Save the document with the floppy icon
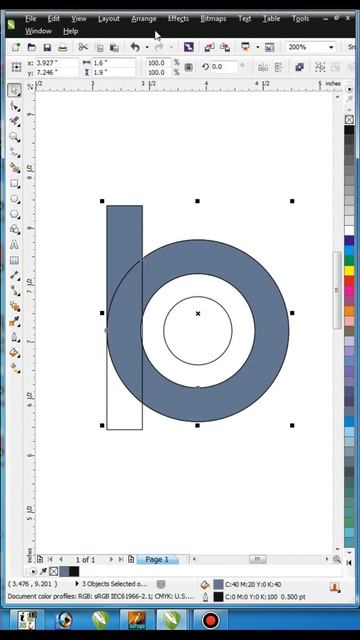Viewport: 360px width, 640px height. [x=47, y=47]
